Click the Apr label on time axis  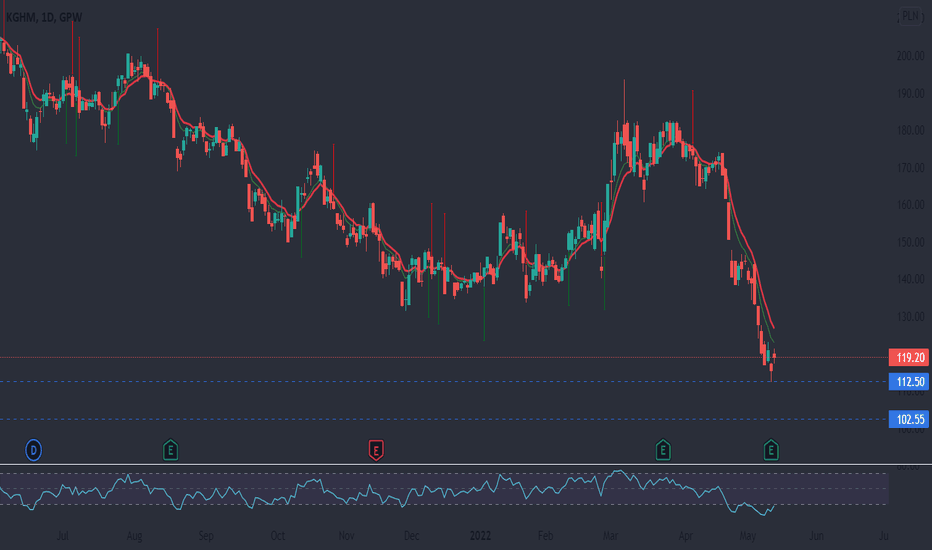pos(685,536)
